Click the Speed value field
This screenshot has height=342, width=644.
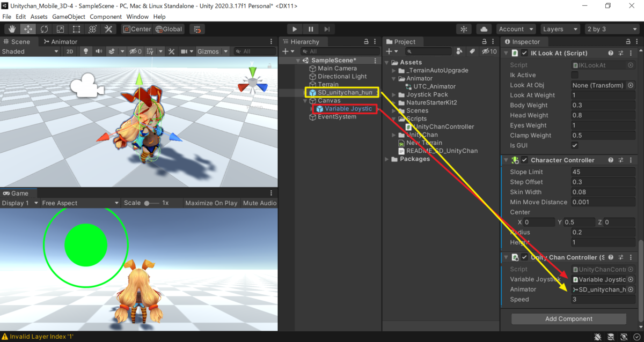point(603,300)
